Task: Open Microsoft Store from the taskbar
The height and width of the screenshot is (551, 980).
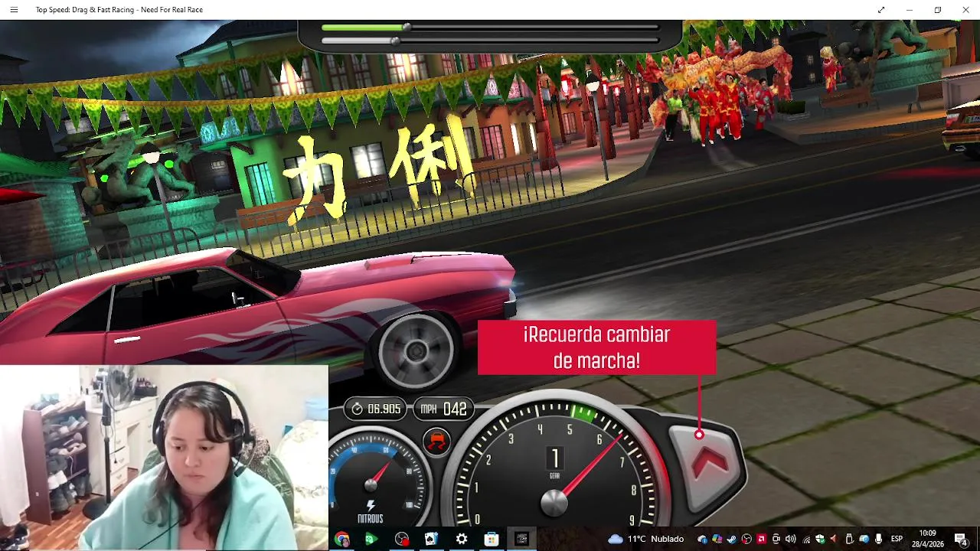Action: click(492, 540)
